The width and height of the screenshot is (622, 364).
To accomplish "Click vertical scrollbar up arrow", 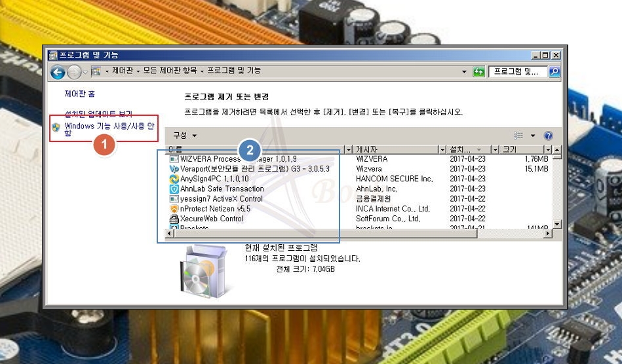I will [x=557, y=150].
